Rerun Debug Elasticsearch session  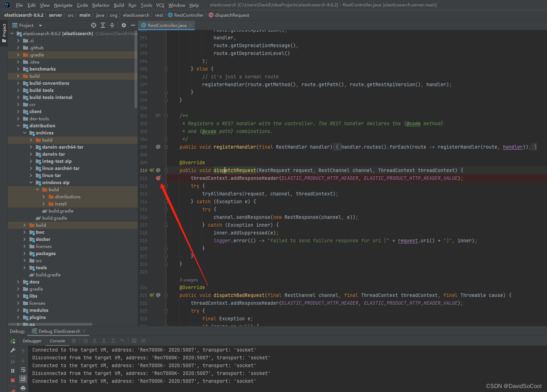[x=13, y=341]
